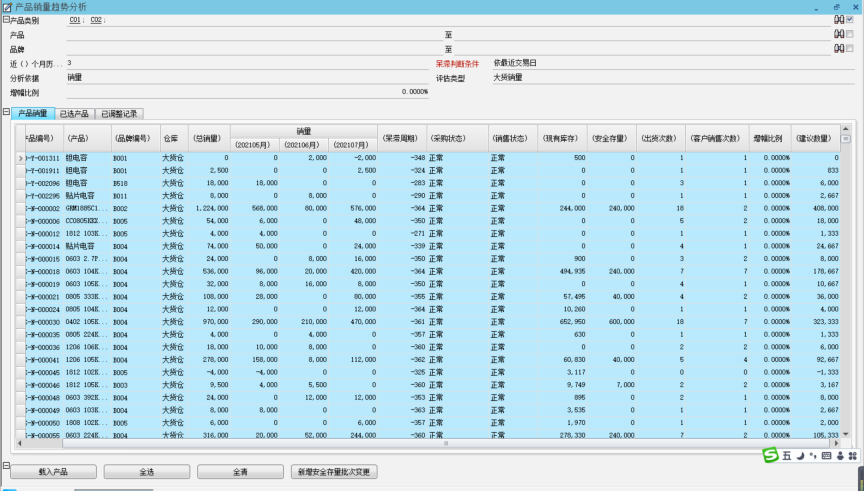
Task: Click the Sogou S input method logo
Action: [x=770, y=456]
